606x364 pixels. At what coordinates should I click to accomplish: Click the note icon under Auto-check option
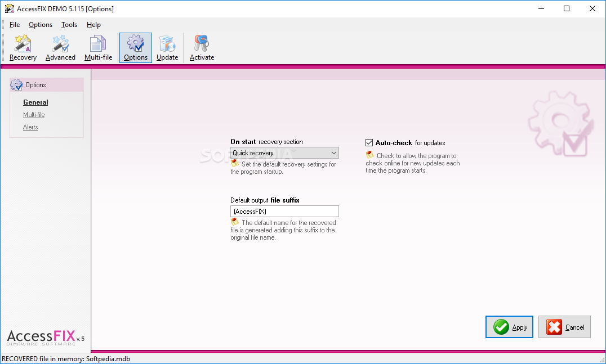[370, 155]
